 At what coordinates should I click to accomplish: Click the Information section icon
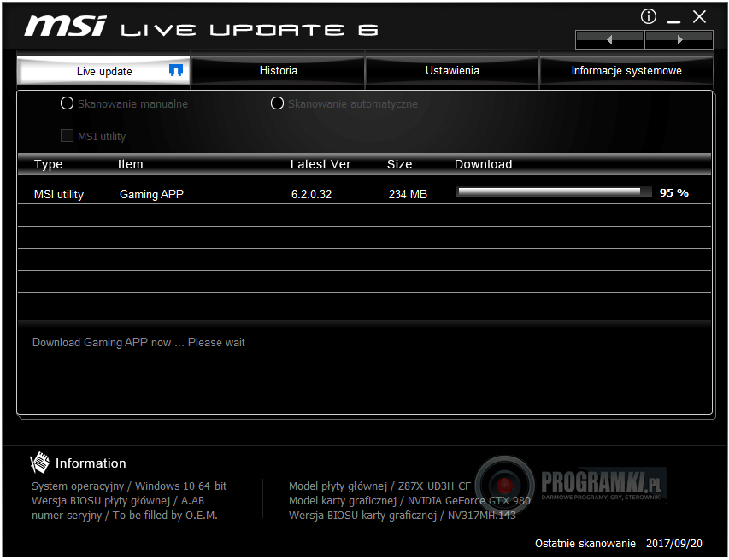coord(39,463)
